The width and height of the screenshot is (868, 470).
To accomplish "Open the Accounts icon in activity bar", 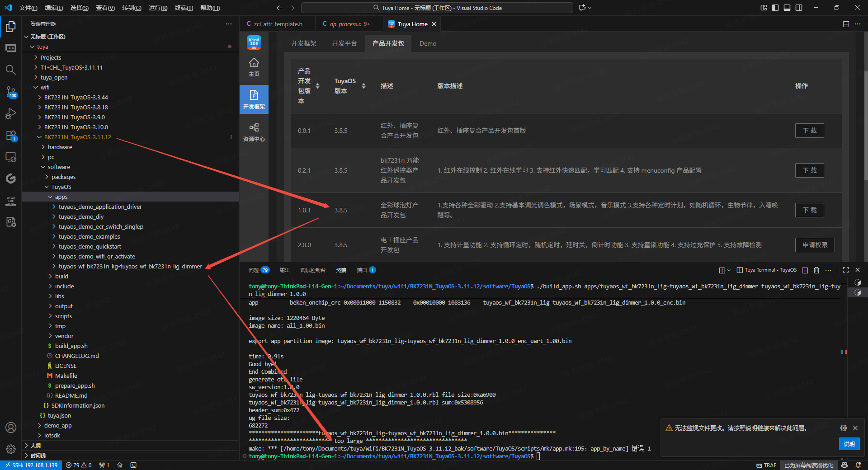I will [10, 428].
